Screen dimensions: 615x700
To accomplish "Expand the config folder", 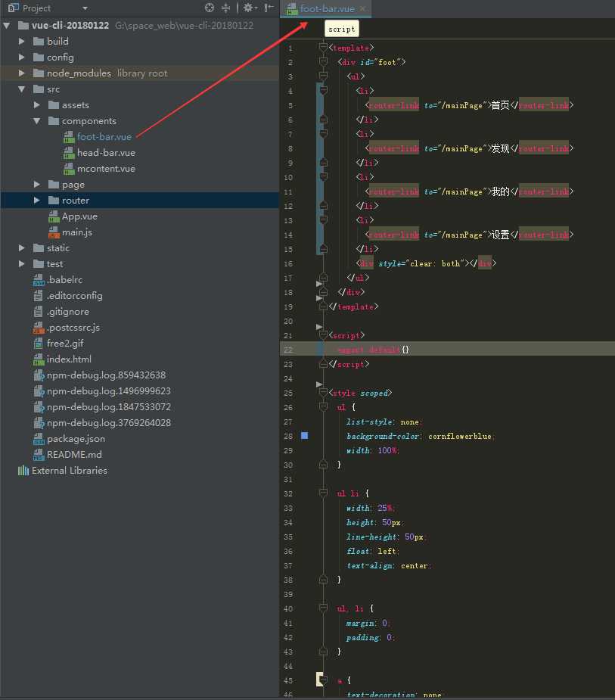I will [x=21, y=58].
